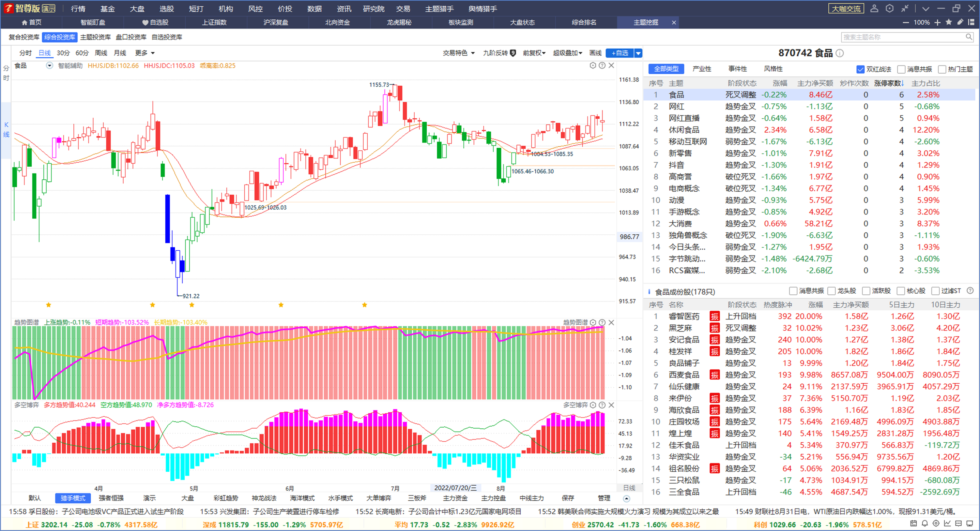The height and width of the screenshot is (531, 980).
Task: Expand the round up-arrow at indicator tabs end
Action: [x=627, y=498]
